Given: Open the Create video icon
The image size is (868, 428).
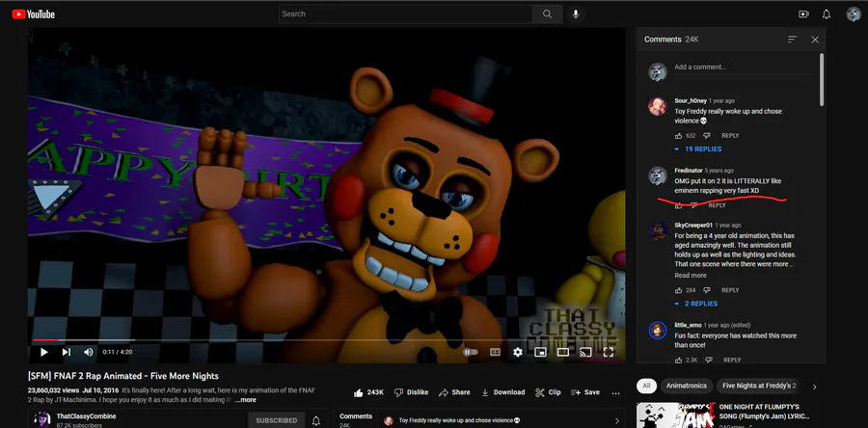Looking at the screenshot, I should coord(803,14).
